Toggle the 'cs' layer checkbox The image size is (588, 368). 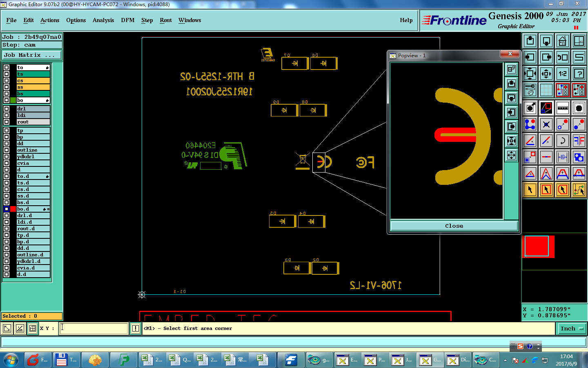7,81
